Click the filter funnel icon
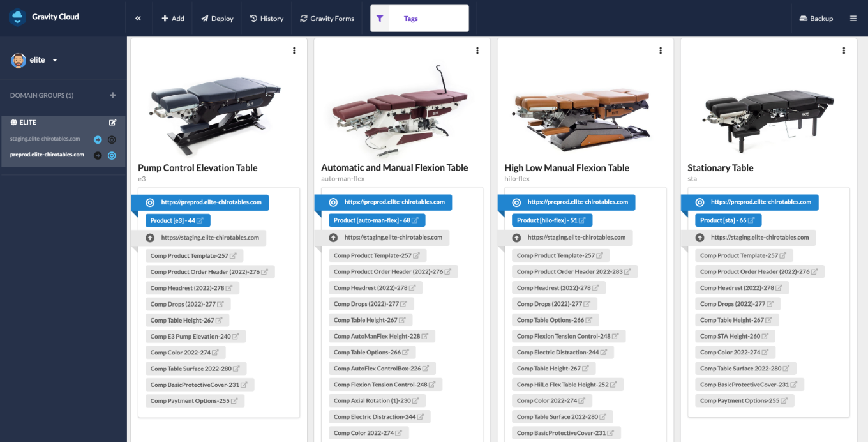Image resolution: width=868 pixels, height=442 pixels. pyautogui.click(x=380, y=19)
